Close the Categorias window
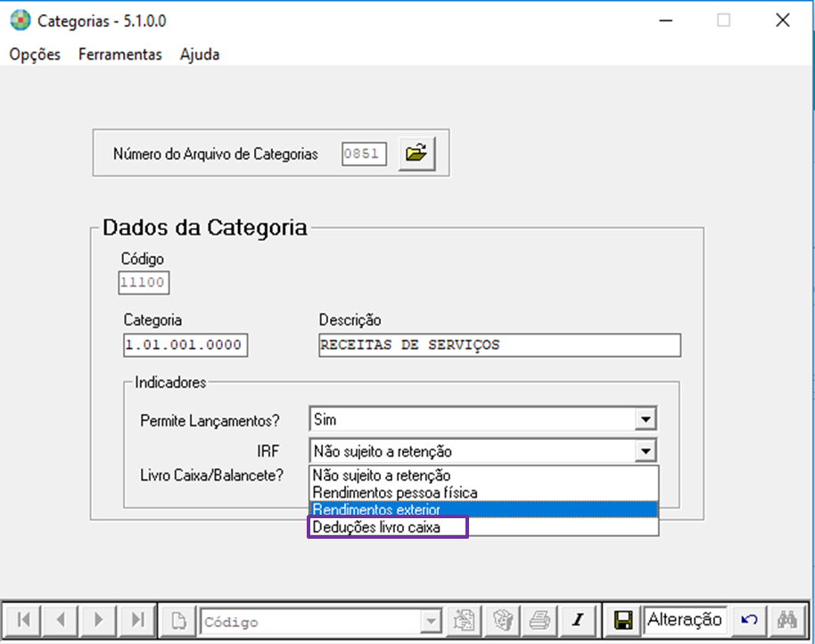 click(783, 21)
